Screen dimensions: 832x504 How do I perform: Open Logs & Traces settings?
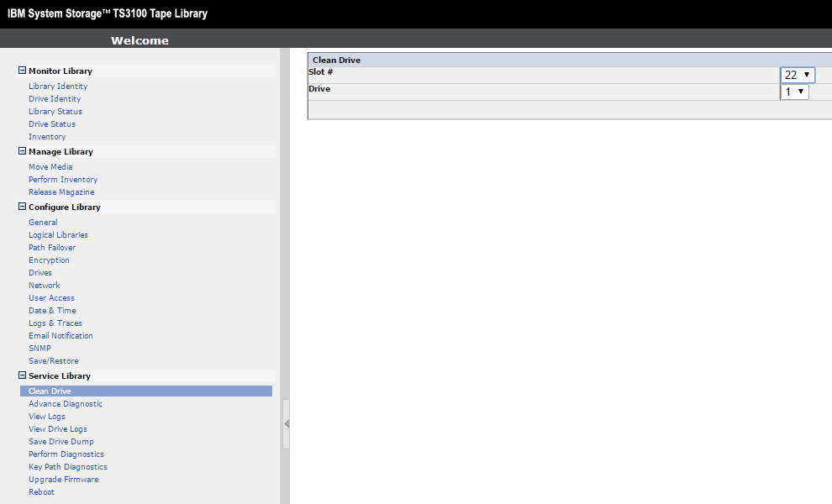pos(55,323)
